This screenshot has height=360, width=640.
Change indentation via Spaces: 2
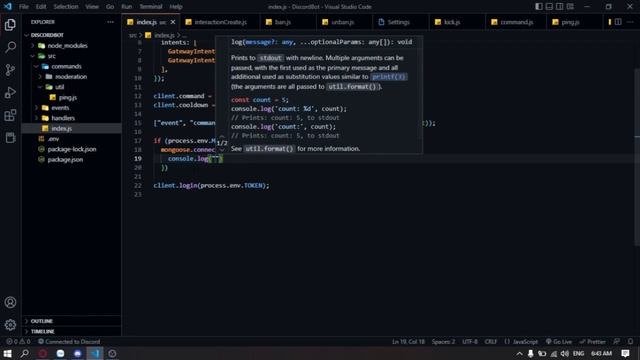coord(443,342)
